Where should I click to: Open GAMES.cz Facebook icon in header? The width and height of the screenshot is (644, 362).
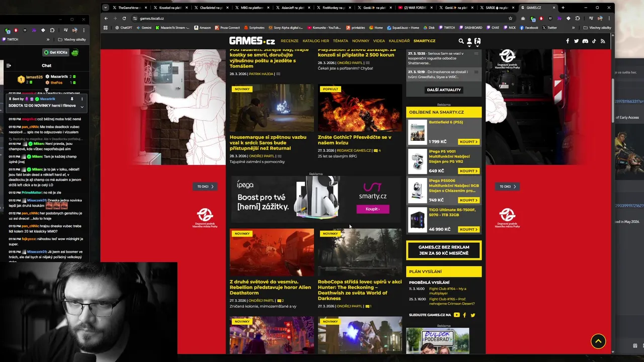[568, 41]
